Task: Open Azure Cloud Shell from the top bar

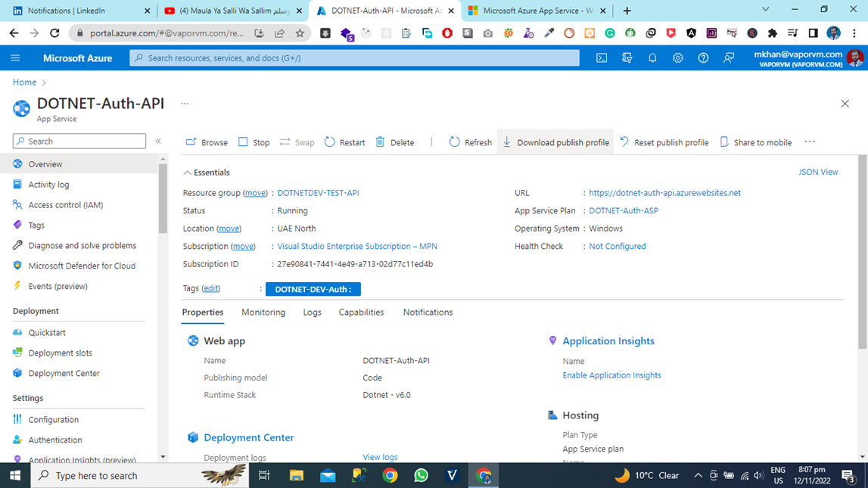Action: click(x=601, y=58)
